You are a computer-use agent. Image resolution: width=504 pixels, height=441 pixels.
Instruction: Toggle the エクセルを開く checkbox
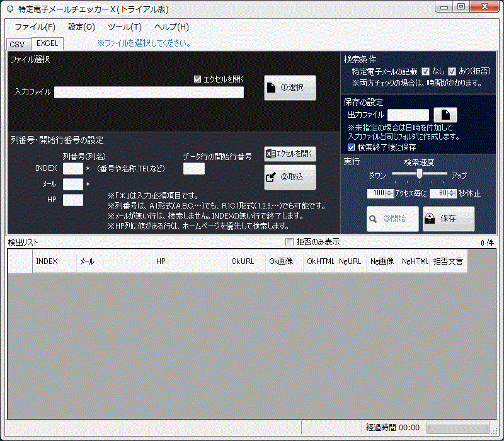[198, 79]
